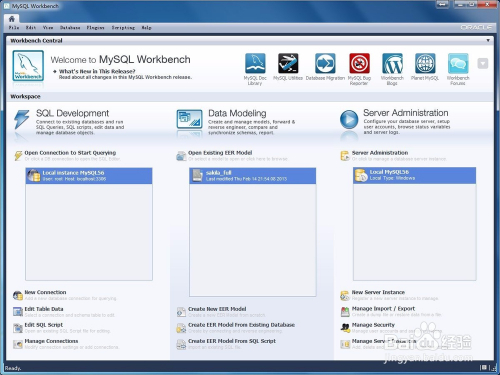Click the status bar output panel icon
The width and height of the screenshot is (500, 375).
[483, 368]
